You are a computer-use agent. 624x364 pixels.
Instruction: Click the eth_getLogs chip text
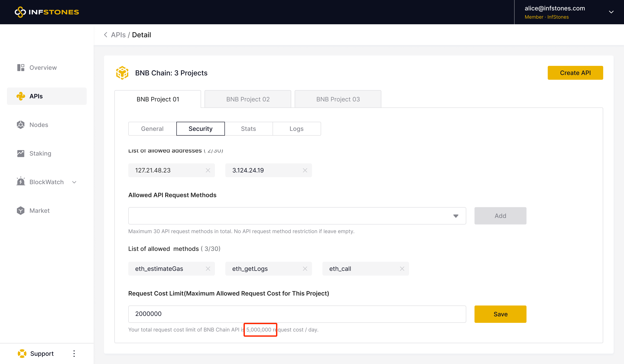point(250,268)
